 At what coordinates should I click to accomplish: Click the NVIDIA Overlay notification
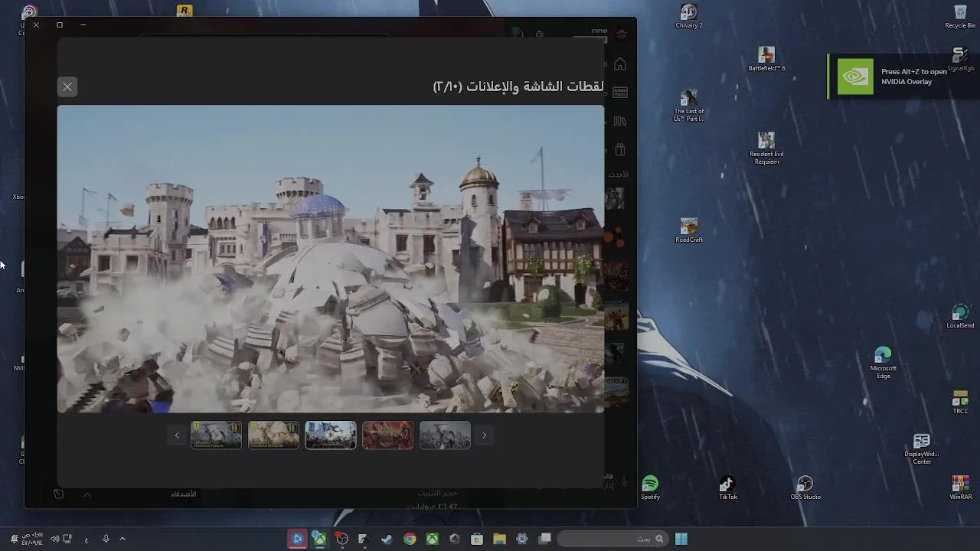coord(903,77)
